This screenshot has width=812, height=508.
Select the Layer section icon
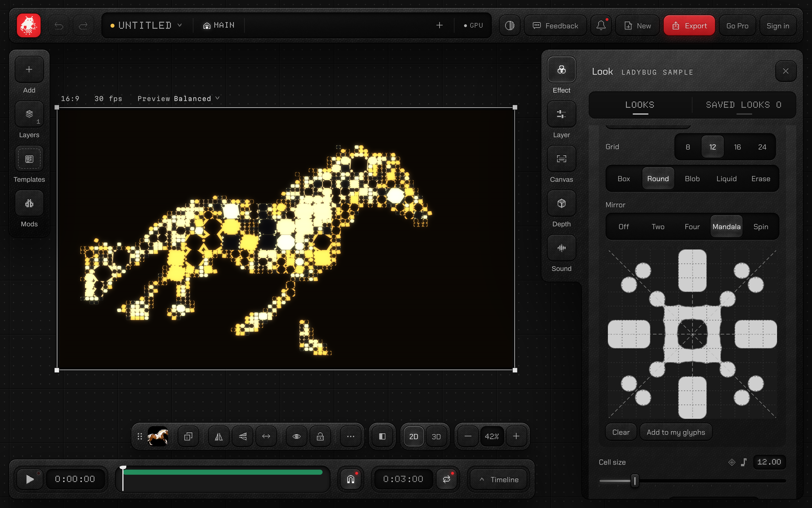coord(561,114)
